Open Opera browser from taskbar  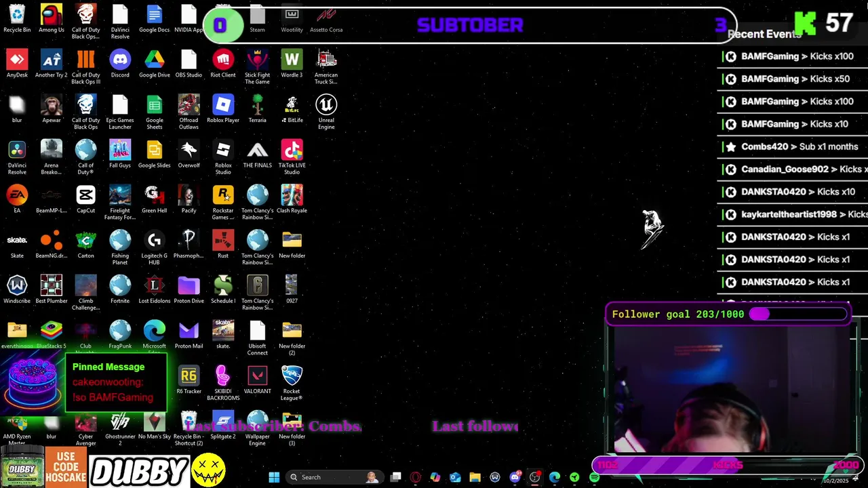click(415, 477)
